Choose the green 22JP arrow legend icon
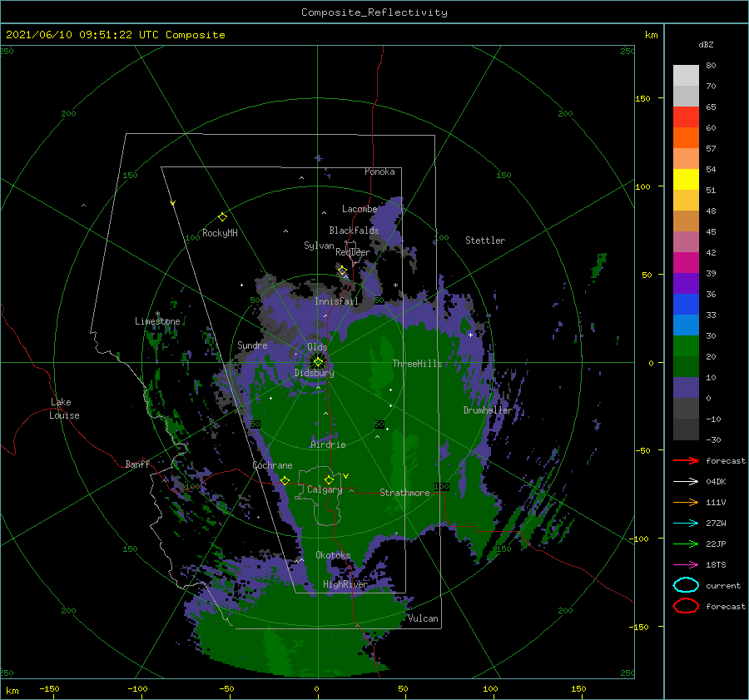The image size is (749, 700). pos(686,544)
